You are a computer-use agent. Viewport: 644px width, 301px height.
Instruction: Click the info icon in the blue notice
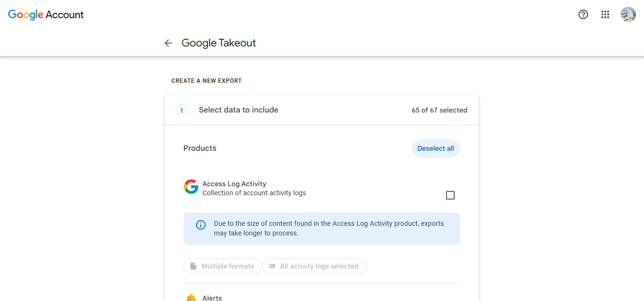pyautogui.click(x=201, y=225)
